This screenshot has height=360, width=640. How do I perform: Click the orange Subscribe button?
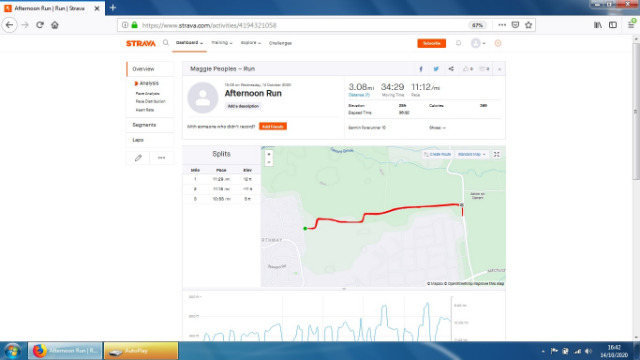431,43
